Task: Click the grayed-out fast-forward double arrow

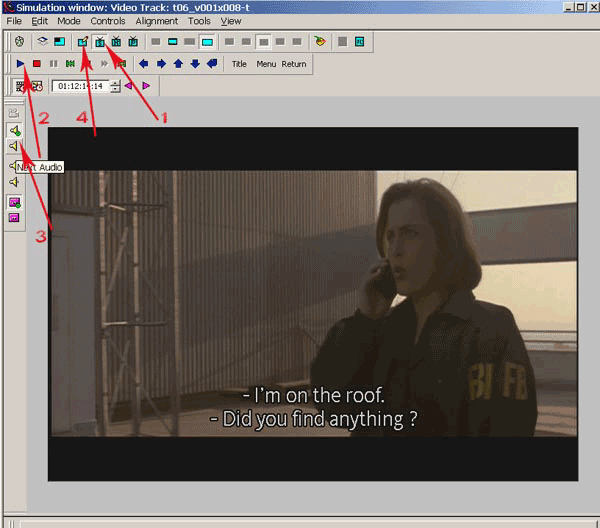Action: click(104, 64)
